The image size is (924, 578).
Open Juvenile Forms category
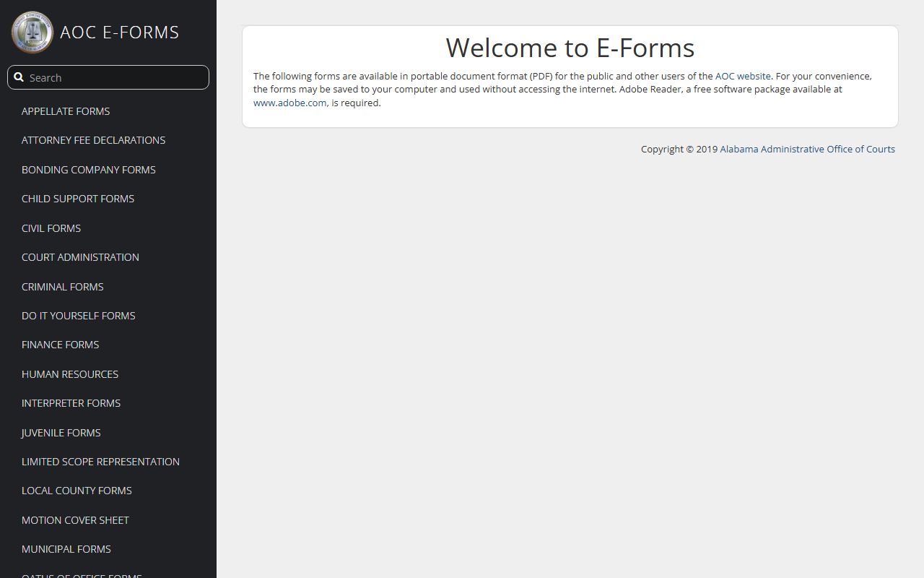[61, 433]
